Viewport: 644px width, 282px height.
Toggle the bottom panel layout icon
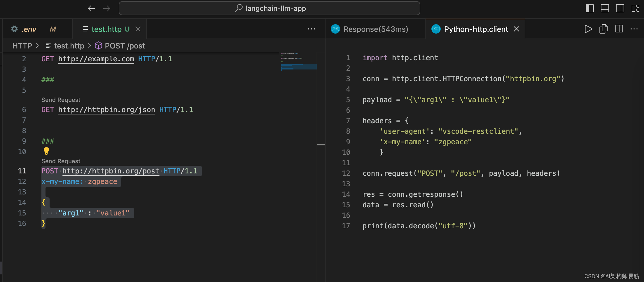click(605, 8)
